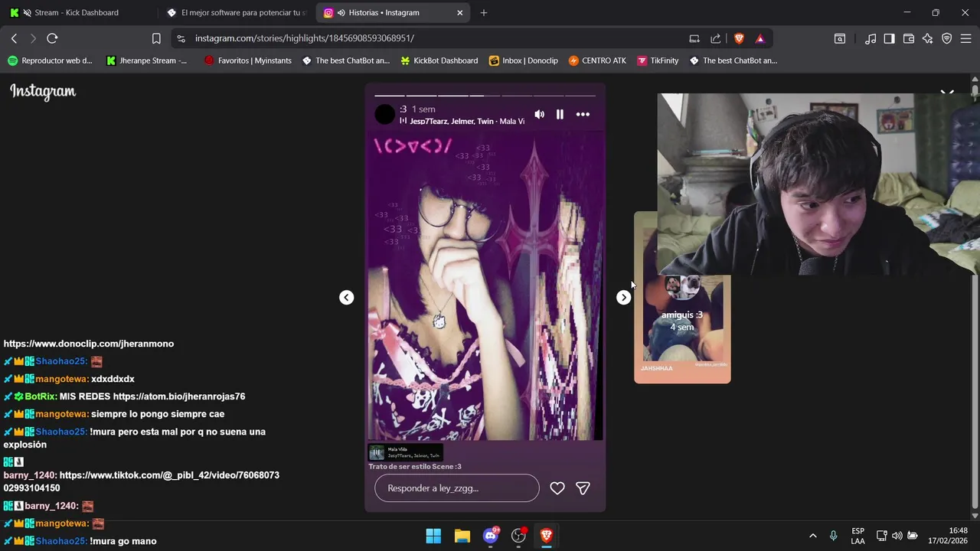980x551 pixels.
Task: Open the Brave hamburger main menu
Action: 965,38
